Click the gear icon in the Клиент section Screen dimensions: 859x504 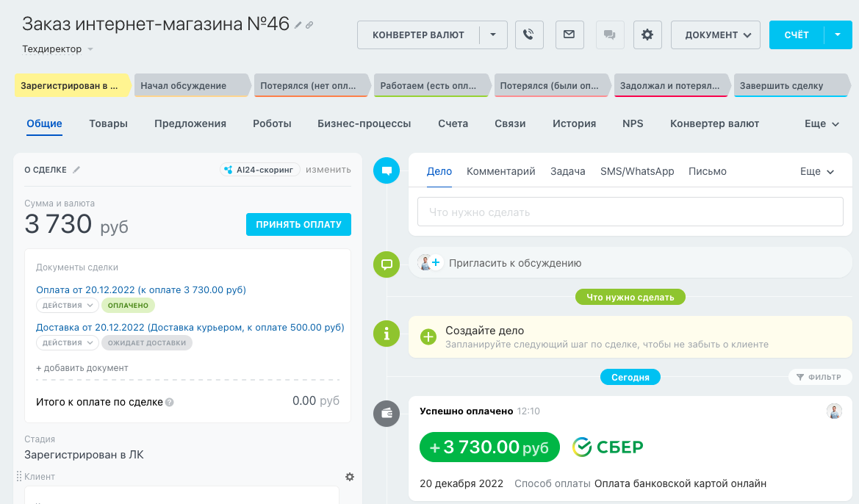coord(350,477)
